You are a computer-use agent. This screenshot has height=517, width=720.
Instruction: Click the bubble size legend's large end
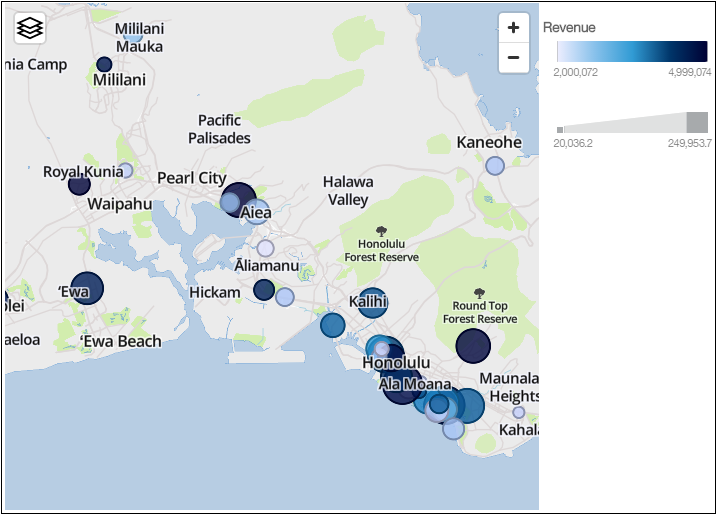[697, 122]
